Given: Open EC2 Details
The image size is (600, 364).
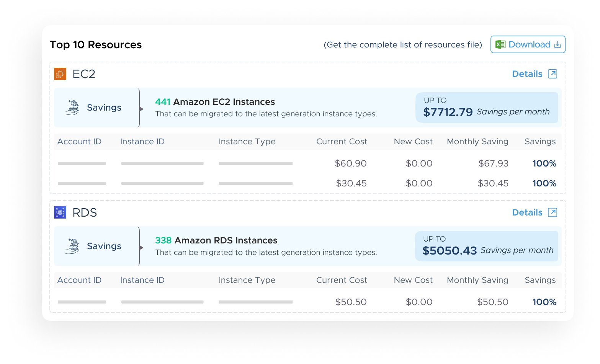Looking at the screenshot, I should 527,73.
